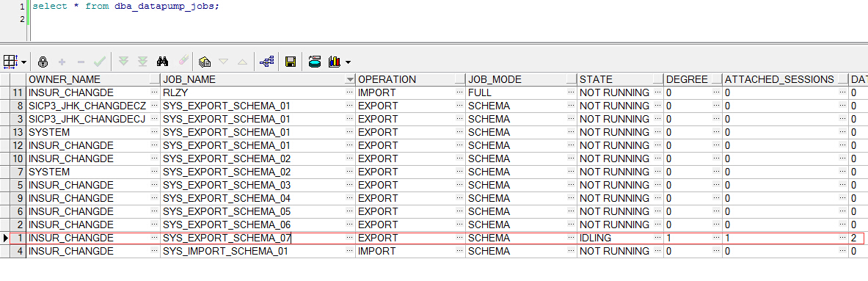The image size is (868, 281).
Task: Click the grid select-mode icon
Action: click(x=10, y=62)
